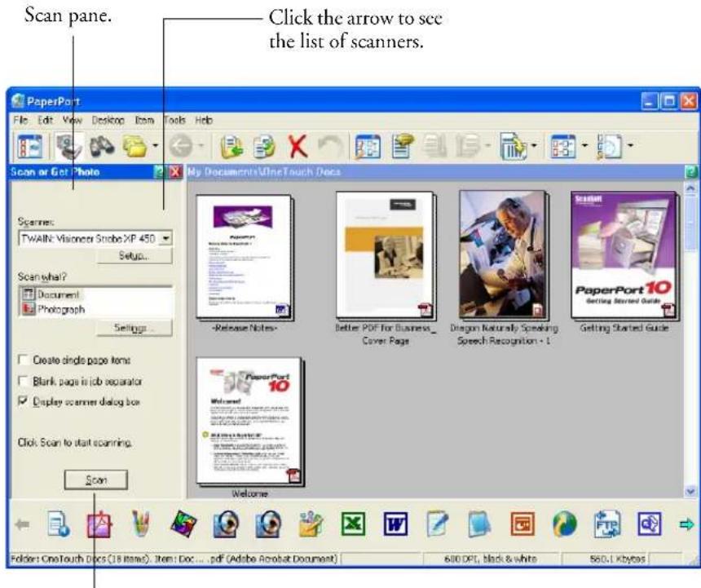Open the Edit menu
701x588 pixels.
pyautogui.click(x=45, y=120)
